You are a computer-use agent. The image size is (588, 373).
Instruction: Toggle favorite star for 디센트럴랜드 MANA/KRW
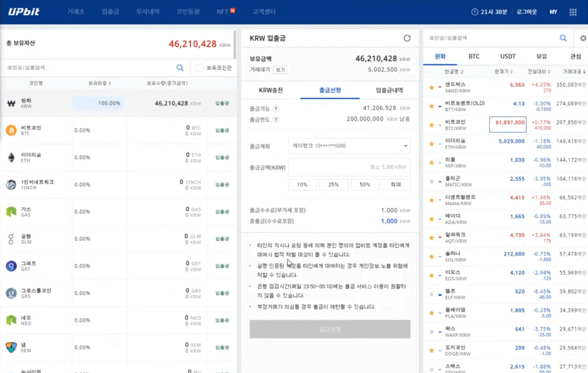(x=431, y=200)
